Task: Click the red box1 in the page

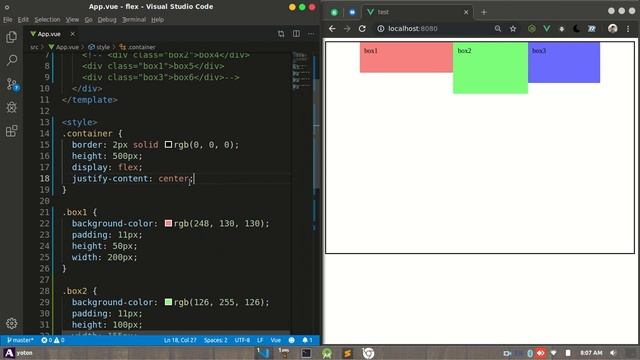Action: 406,57
